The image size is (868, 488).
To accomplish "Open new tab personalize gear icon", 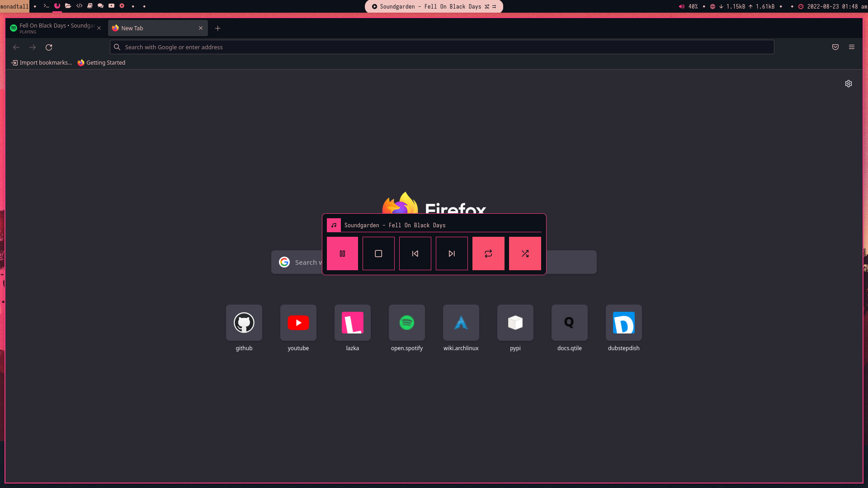I will pos(849,84).
